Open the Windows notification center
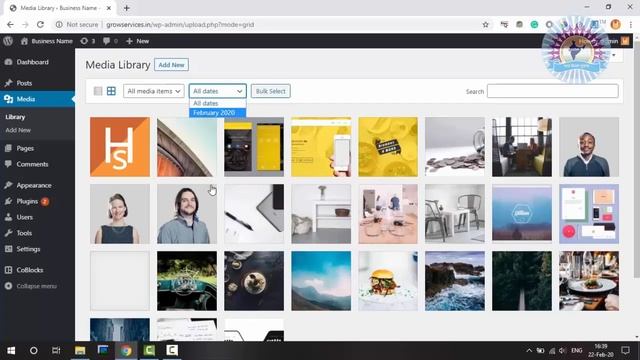The height and width of the screenshot is (360, 640). 625,350
